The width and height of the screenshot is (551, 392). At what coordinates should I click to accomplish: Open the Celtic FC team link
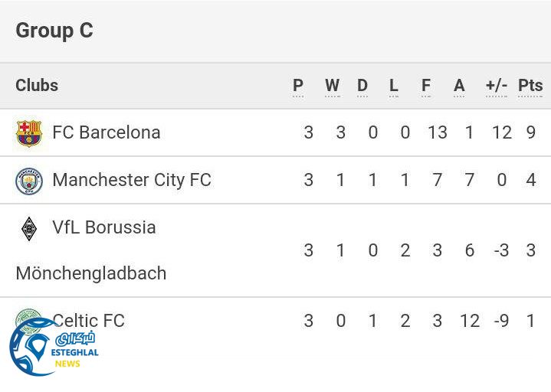pos(88,320)
